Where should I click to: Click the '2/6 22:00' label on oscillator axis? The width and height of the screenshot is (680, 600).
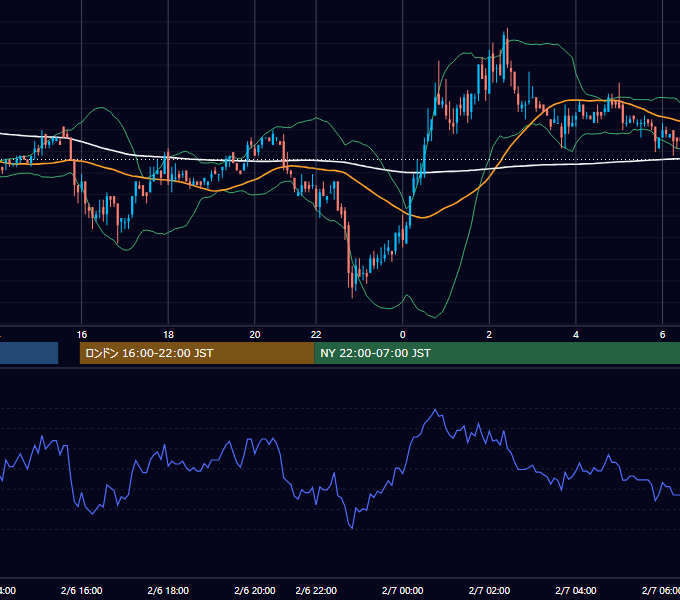316,590
